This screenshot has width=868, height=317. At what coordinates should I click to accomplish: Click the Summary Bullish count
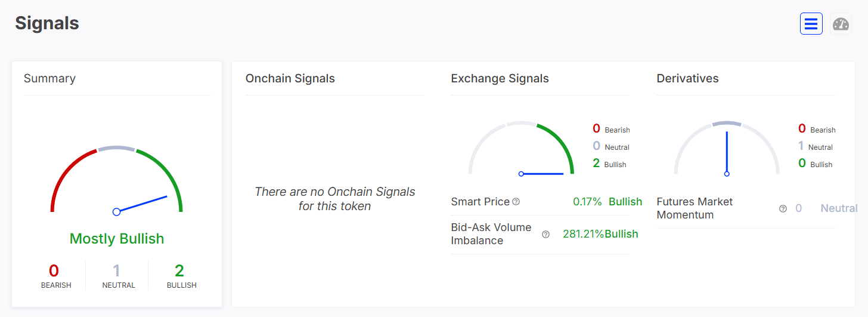[179, 271]
